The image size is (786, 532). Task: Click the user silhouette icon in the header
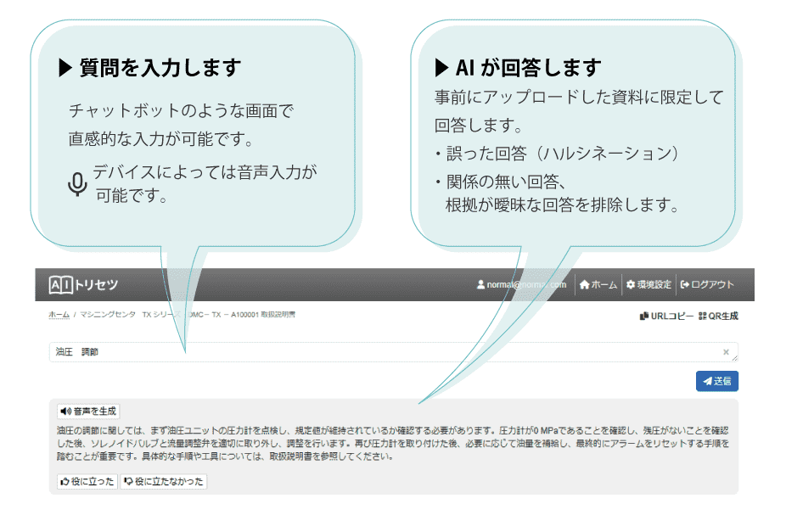480,285
